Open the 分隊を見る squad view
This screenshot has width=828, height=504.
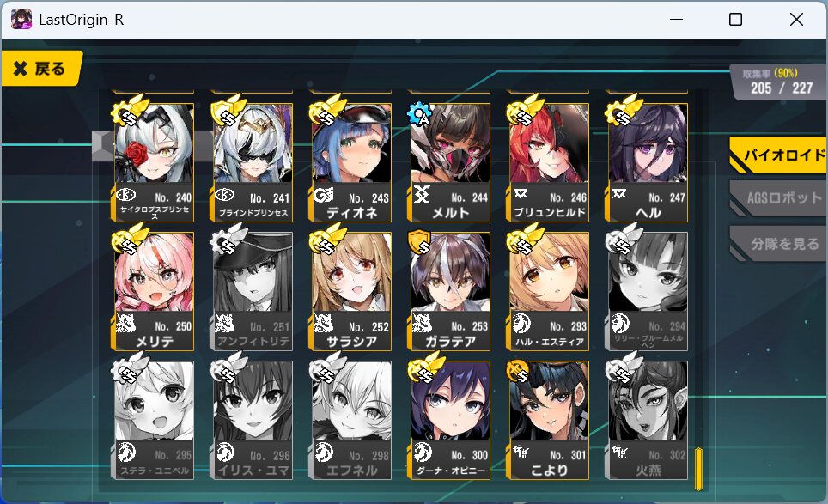779,243
